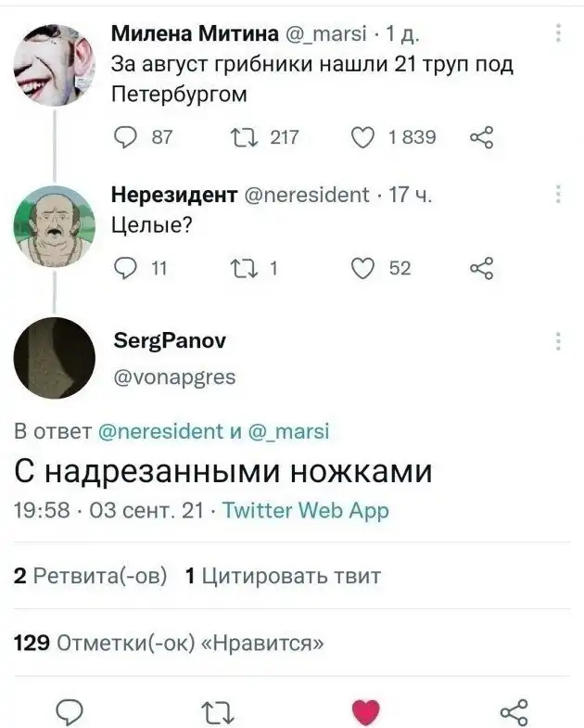This screenshot has width=584, height=728.
Task: Open more options menu for SergPanov's tweet
Action: click(558, 341)
